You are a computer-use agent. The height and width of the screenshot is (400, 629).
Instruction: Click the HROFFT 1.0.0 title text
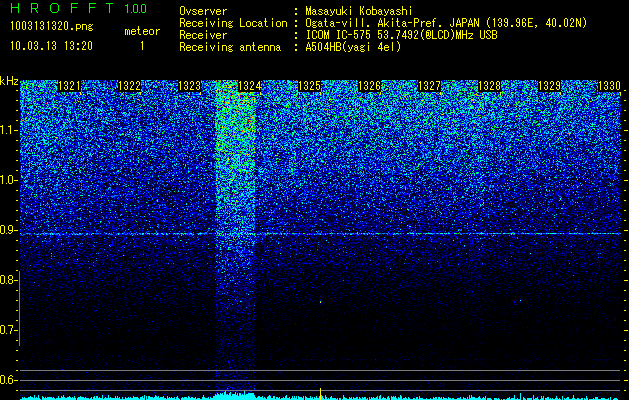[79, 8]
